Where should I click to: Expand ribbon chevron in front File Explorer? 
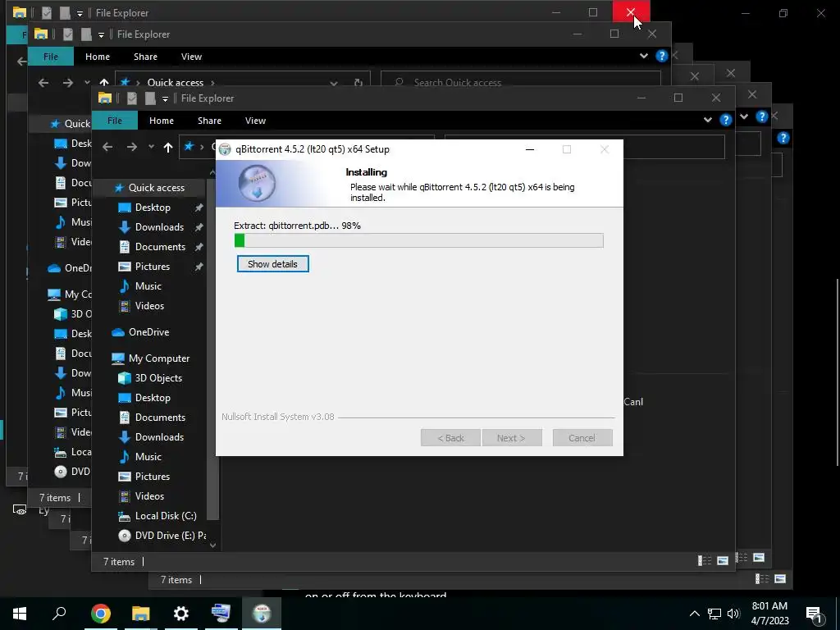coord(708,120)
